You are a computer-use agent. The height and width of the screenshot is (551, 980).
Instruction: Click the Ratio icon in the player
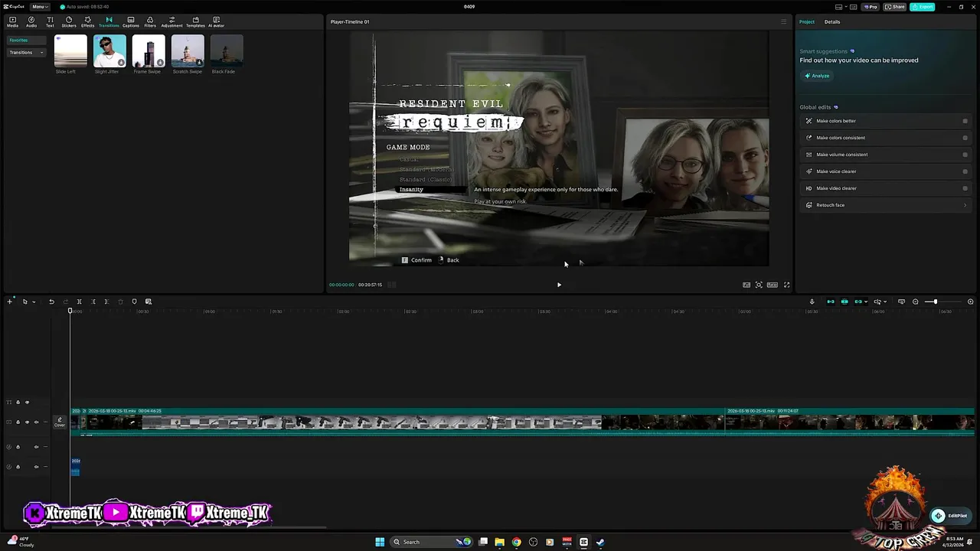(773, 285)
